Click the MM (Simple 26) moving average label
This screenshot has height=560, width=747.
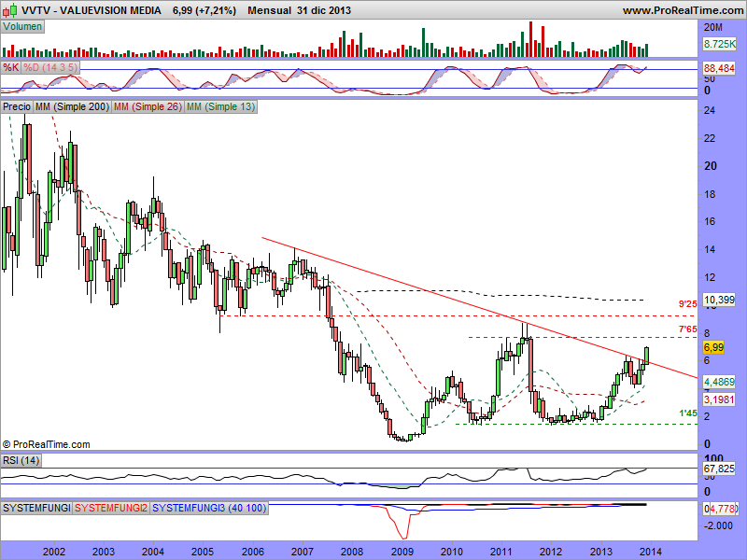click(x=148, y=106)
